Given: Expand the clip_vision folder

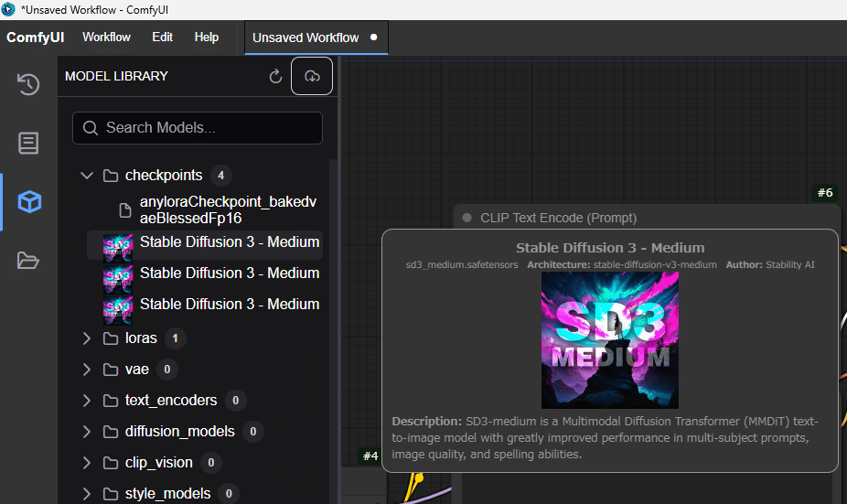Looking at the screenshot, I should coord(86,463).
